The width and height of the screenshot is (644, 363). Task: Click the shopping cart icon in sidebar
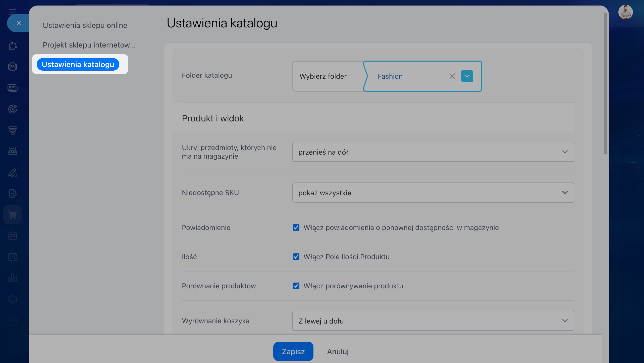(x=13, y=214)
